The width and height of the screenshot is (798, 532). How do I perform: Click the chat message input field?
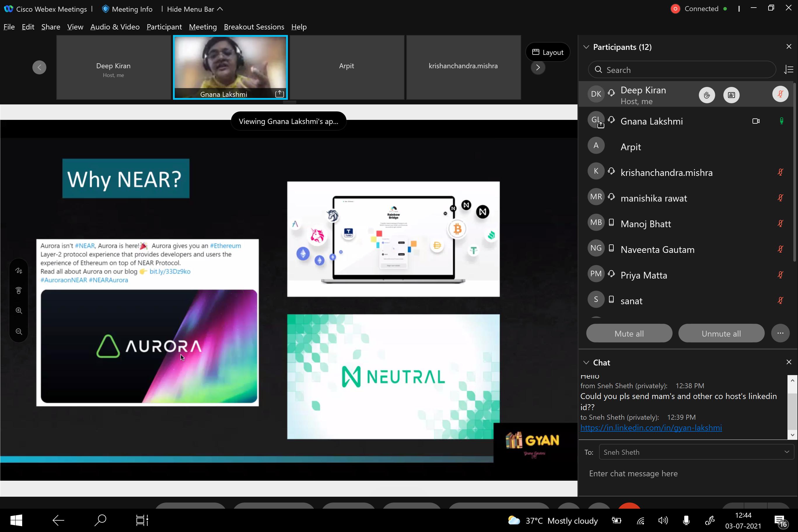687,473
